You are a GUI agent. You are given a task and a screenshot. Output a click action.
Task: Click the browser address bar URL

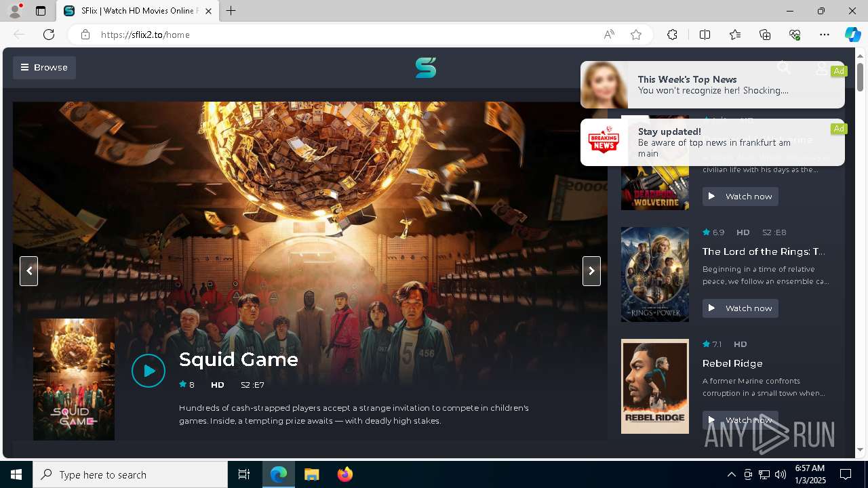[145, 35]
